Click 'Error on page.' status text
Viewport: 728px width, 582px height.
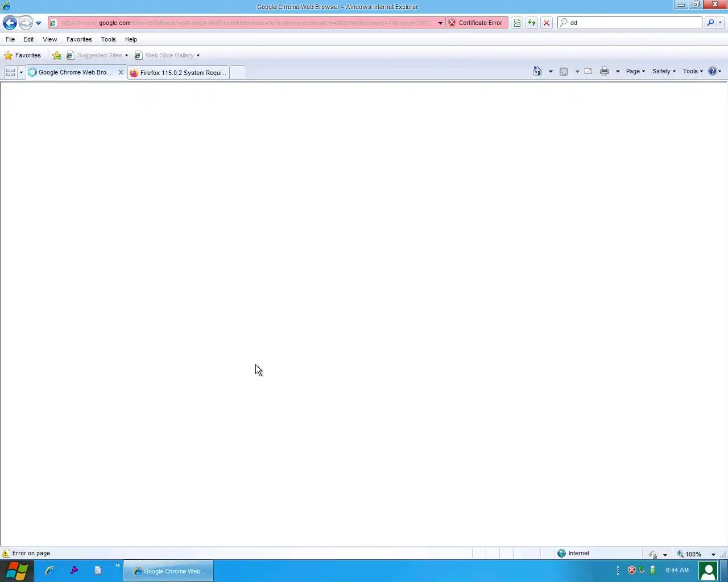pos(32,553)
